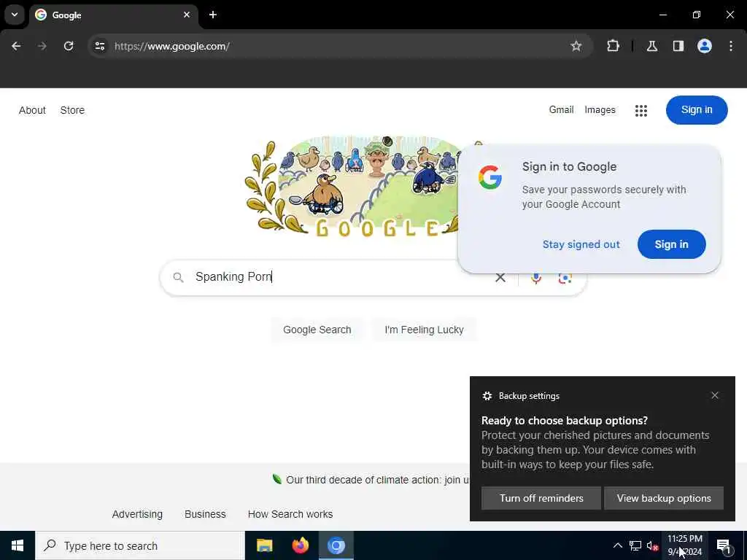Open File Explorer from the taskbar

(264, 545)
